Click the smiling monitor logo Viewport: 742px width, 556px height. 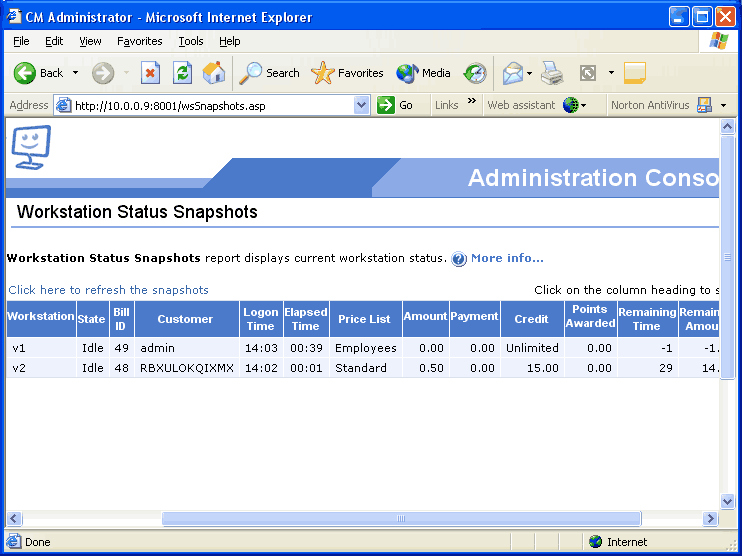[31, 147]
